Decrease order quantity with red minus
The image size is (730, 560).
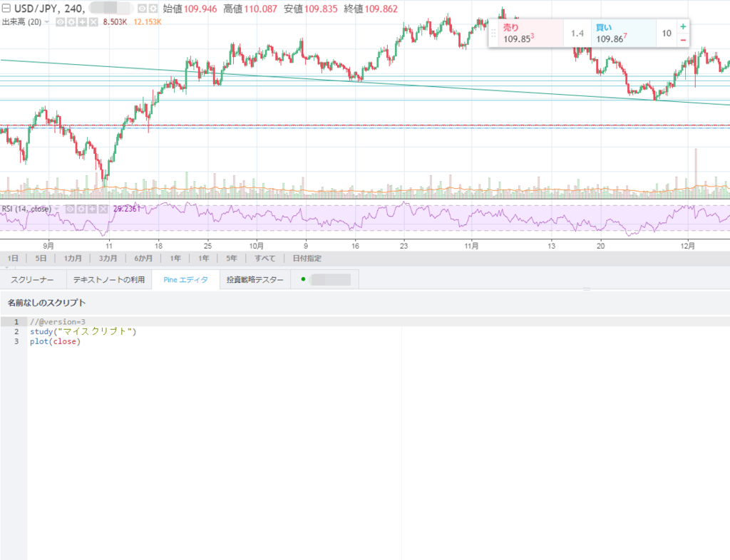683,40
